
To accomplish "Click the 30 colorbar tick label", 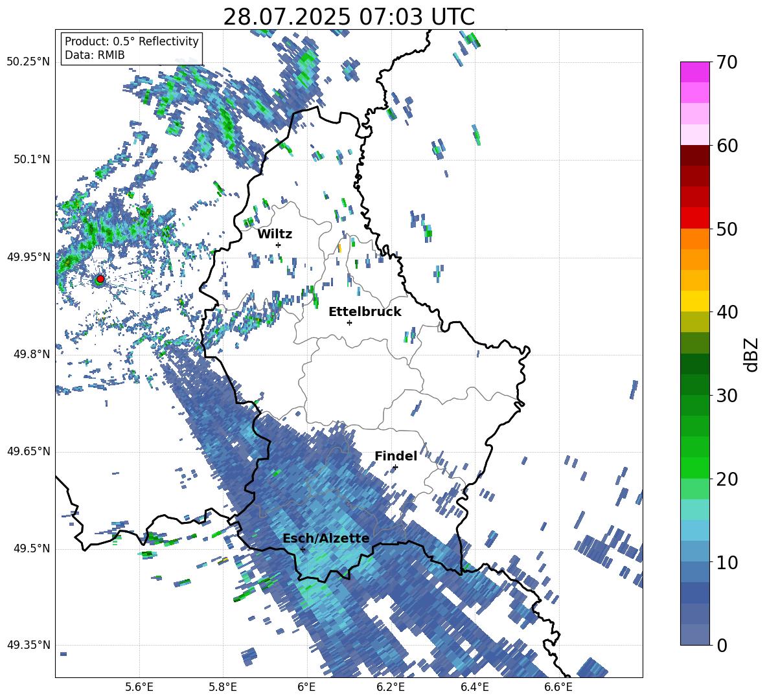I will (x=727, y=396).
